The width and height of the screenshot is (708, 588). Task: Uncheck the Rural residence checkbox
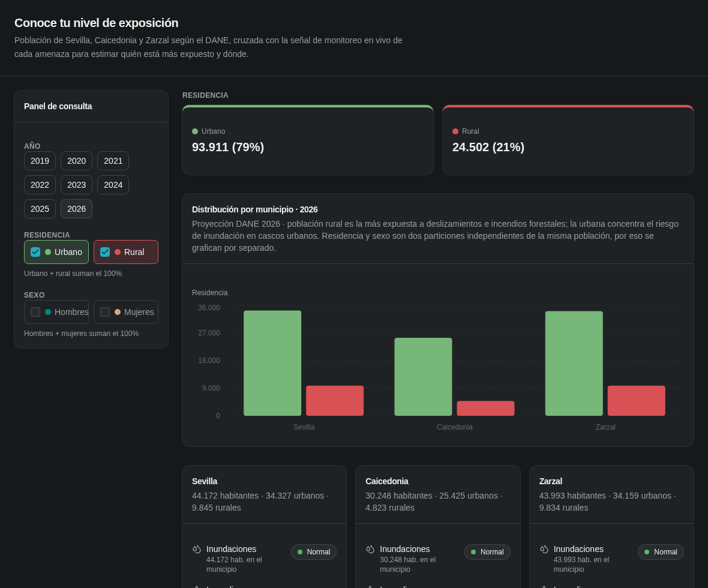105,252
